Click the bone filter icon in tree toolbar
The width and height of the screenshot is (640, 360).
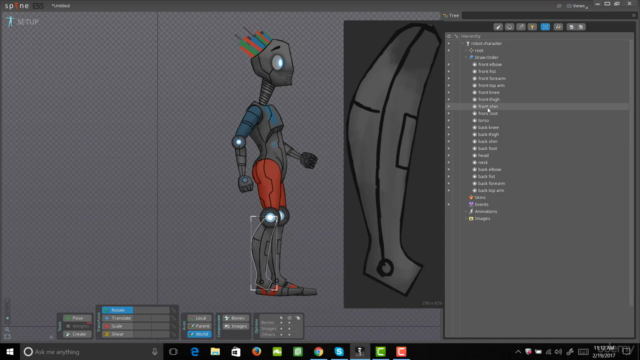click(521, 27)
